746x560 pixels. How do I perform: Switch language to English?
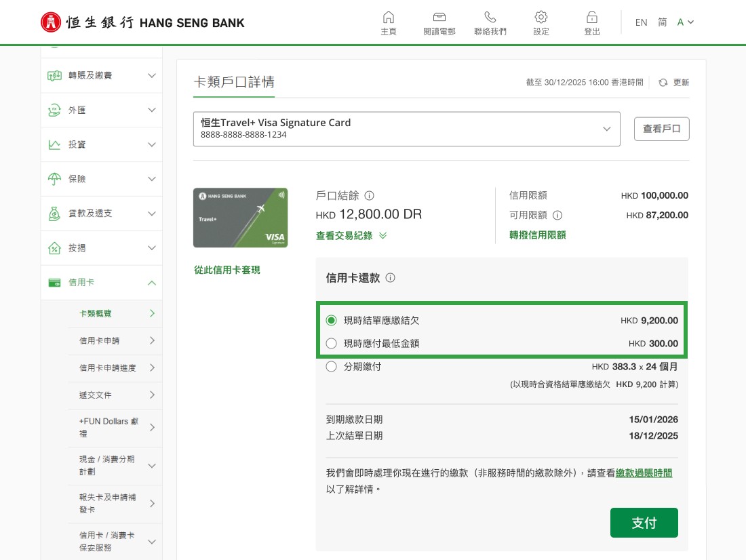point(641,22)
